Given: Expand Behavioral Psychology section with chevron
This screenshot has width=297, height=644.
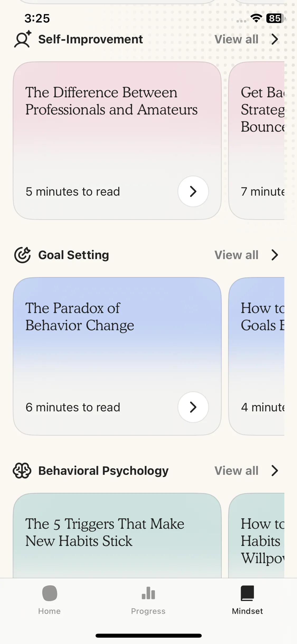Looking at the screenshot, I should tap(275, 471).
